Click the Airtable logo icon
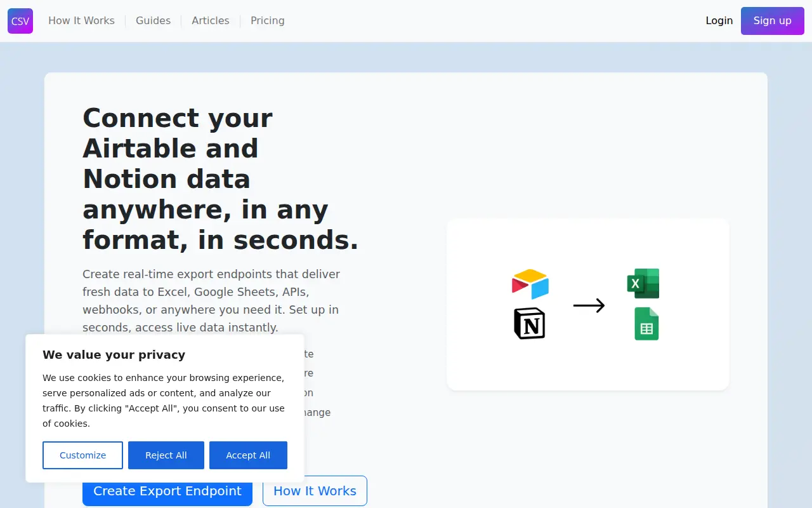The height and width of the screenshot is (508, 812). pyautogui.click(x=530, y=284)
